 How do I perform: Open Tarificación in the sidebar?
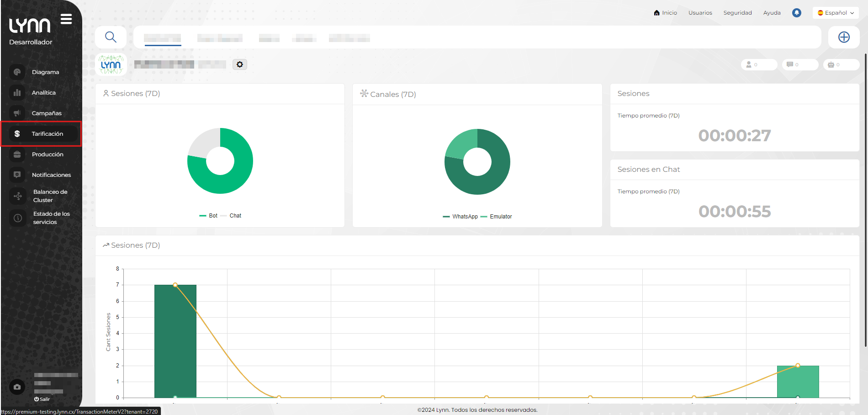(47, 134)
